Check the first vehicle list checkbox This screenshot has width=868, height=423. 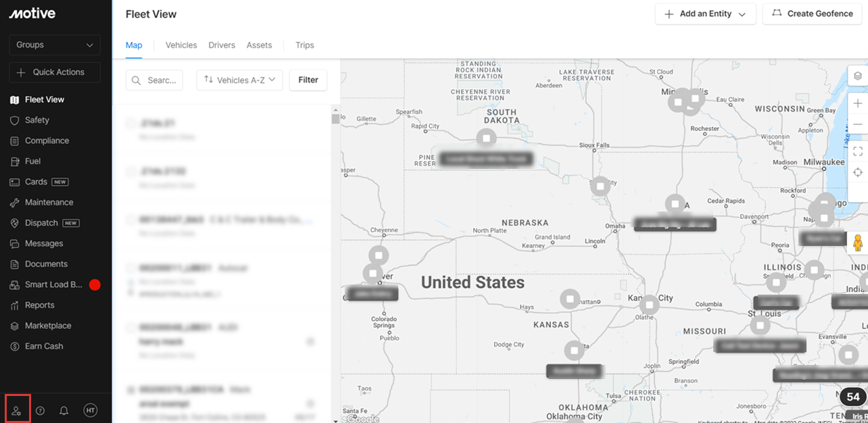[x=131, y=122]
